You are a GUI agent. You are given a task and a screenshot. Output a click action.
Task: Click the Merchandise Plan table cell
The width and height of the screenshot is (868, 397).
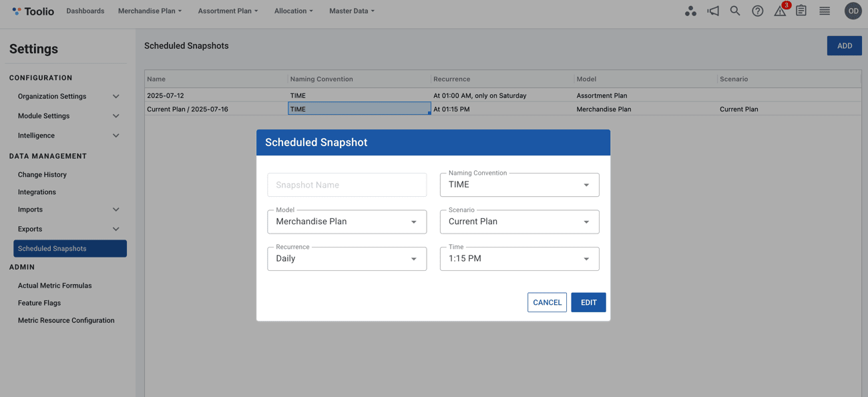coord(646,109)
